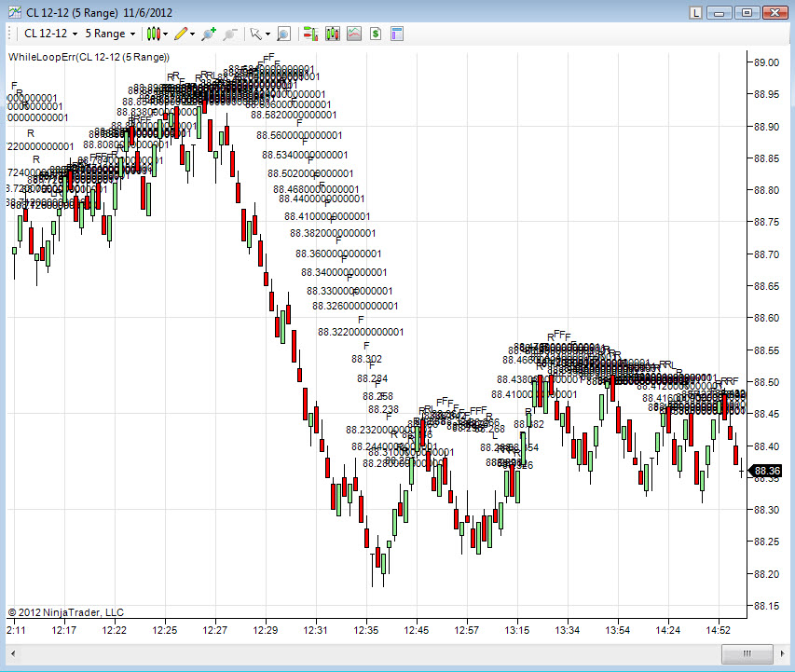This screenshot has height=672, width=795.
Task: Click the WhileLoopErr indicator label
Action: (89, 57)
